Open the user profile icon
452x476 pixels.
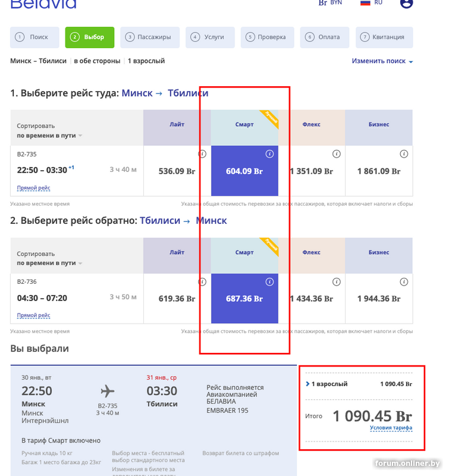[x=407, y=3]
